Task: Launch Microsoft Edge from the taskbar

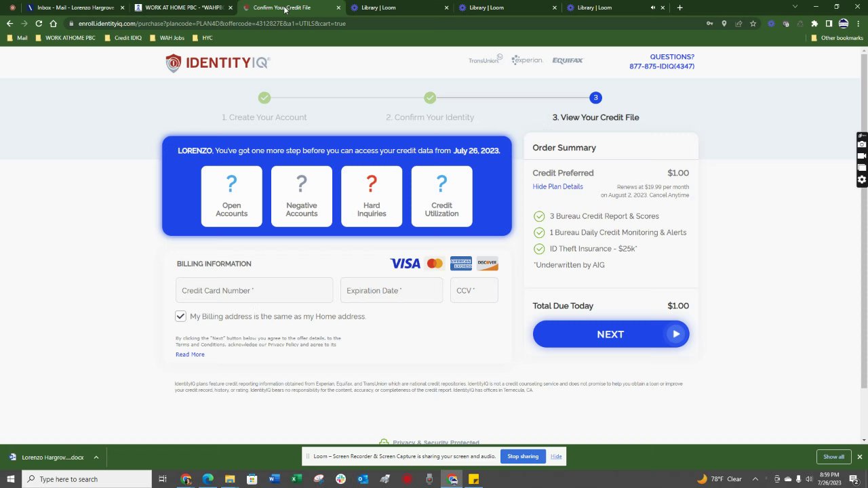Action: 208,479
